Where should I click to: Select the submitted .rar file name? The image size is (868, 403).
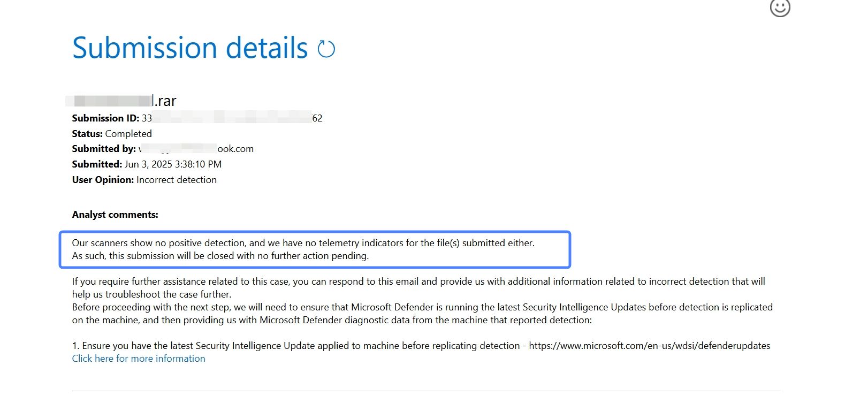pyautogui.click(x=121, y=101)
